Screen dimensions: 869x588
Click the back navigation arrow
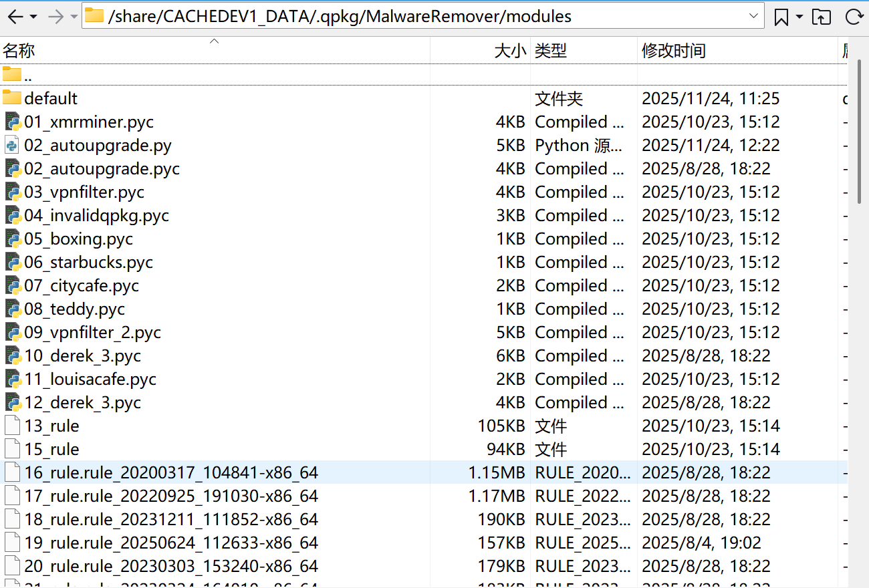pos(15,17)
